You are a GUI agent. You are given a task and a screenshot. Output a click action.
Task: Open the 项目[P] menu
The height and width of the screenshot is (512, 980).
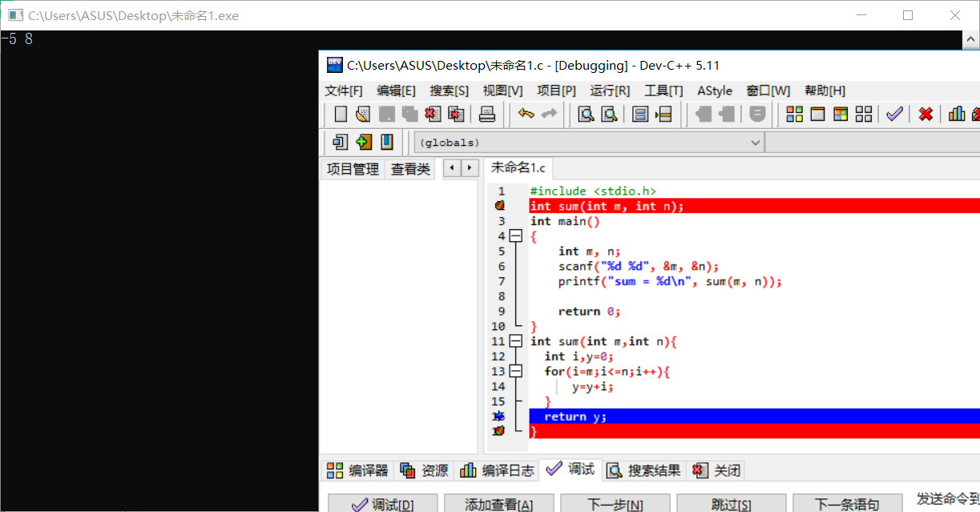[556, 91]
